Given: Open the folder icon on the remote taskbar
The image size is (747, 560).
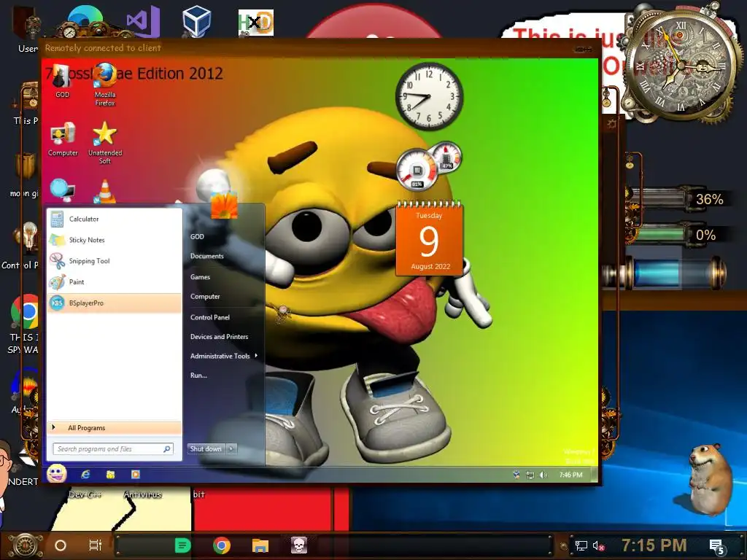Looking at the screenshot, I should coord(111,474).
